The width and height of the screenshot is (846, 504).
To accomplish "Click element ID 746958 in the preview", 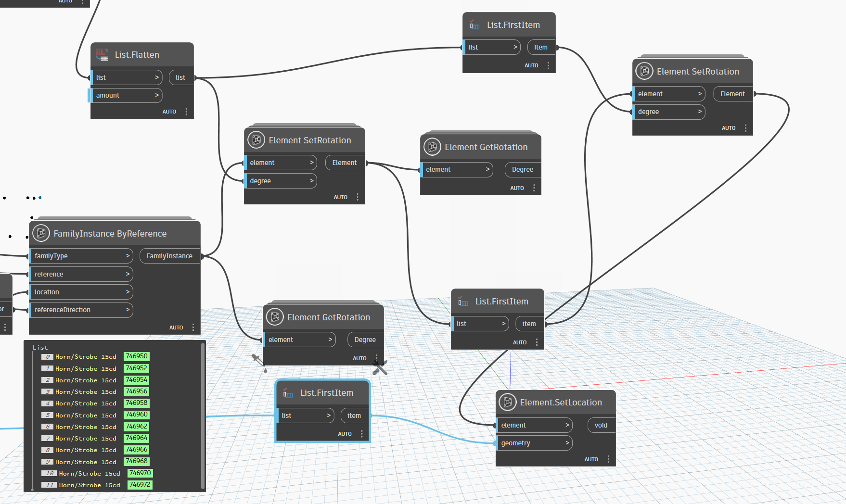I will (137, 403).
